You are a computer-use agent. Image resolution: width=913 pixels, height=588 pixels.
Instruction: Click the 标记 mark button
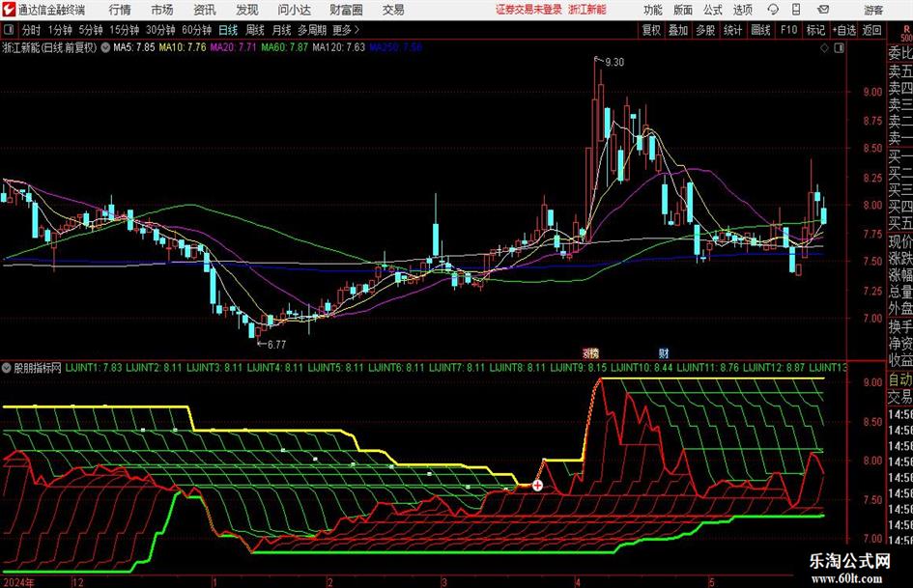[815, 30]
